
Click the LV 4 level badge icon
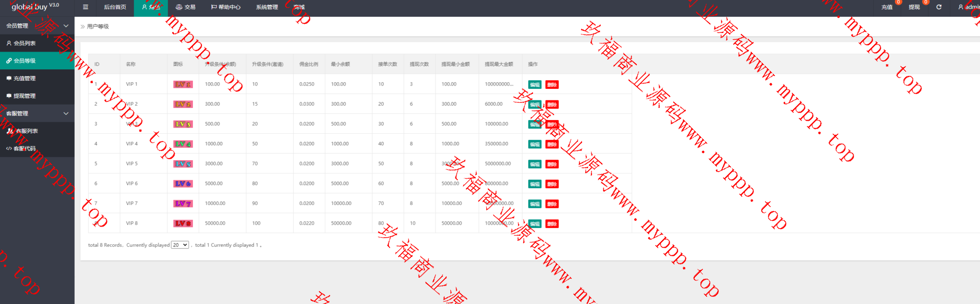(183, 144)
